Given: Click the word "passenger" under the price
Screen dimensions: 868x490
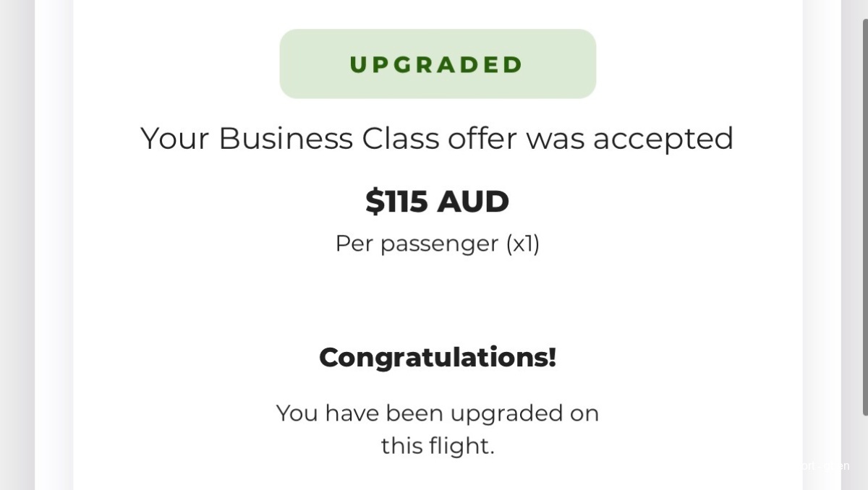Looking at the screenshot, I should coord(439,244).
